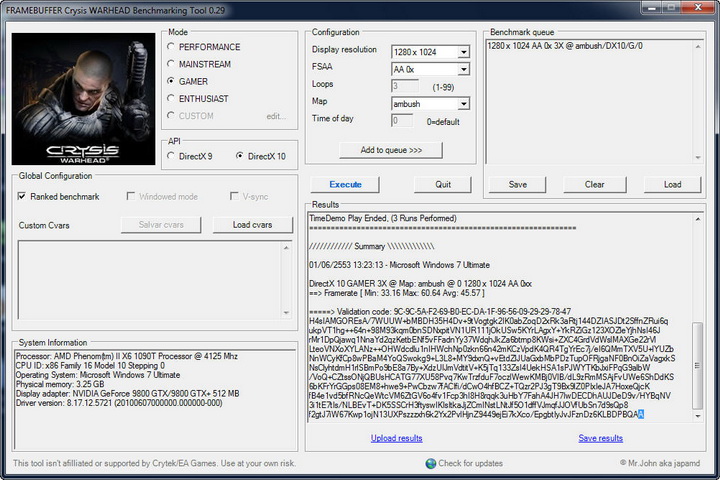Click Load cvars button
The image size is (720, 480).
(253, 225)
